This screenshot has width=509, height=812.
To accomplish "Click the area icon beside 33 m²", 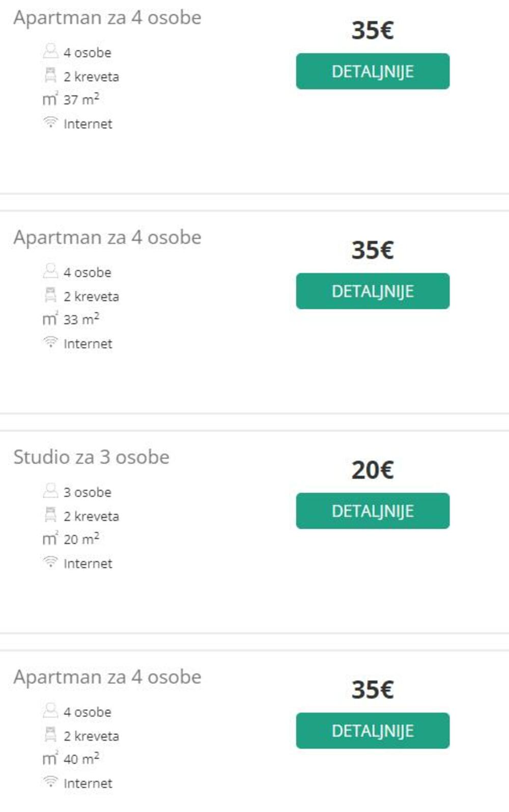I will click(50, 320).
